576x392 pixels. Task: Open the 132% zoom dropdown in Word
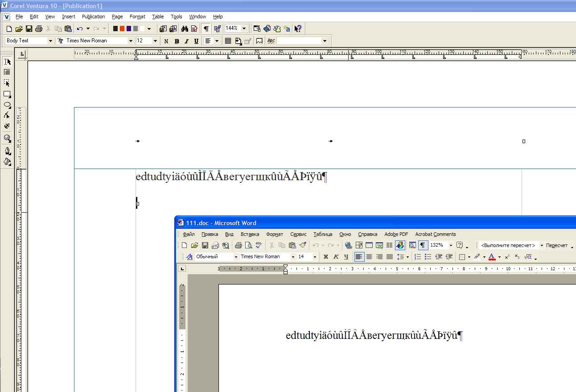451,245
